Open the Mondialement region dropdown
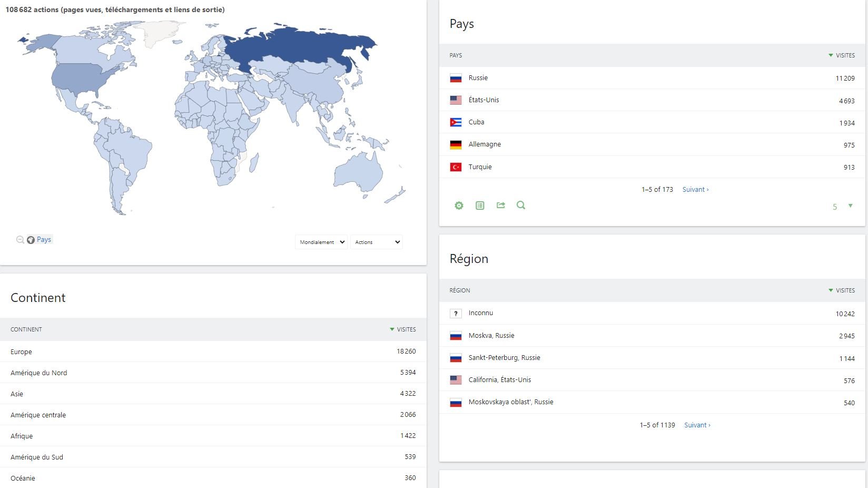 click(x=321, y=242)
